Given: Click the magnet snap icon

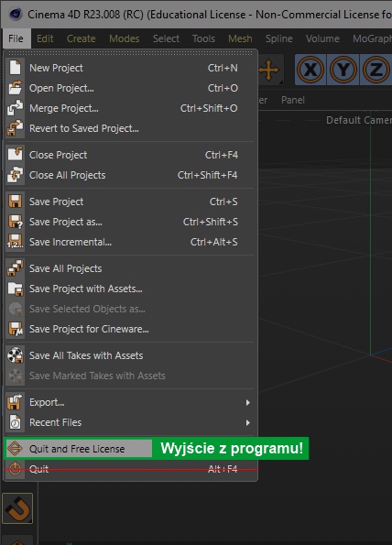Looking at the screenshot, I should click(x=17, y=508).
